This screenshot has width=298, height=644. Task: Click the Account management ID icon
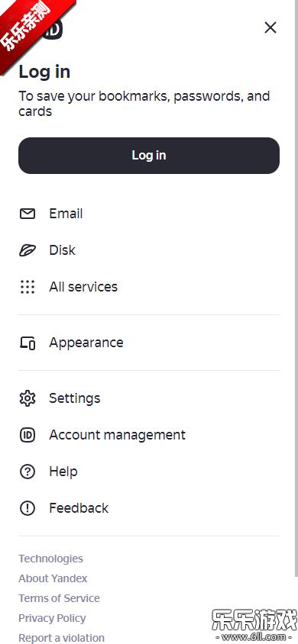click(28, 435)
